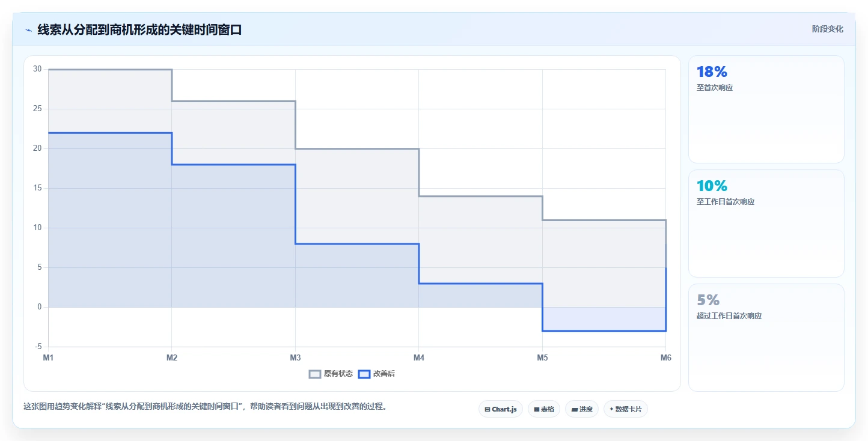
Task: Click the gray 原有状态 legend swatch
Action: click(315, 374)
